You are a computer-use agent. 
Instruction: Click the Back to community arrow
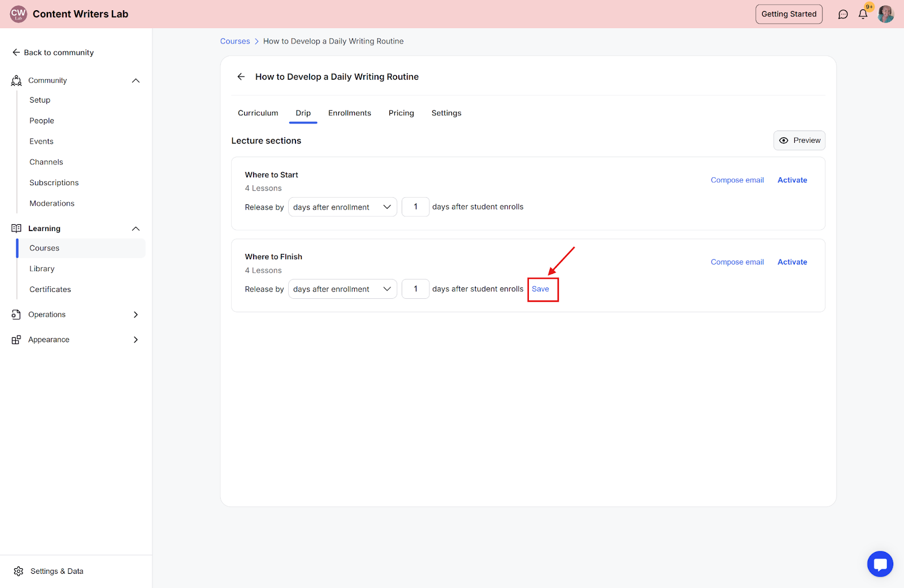click(16, 53)
